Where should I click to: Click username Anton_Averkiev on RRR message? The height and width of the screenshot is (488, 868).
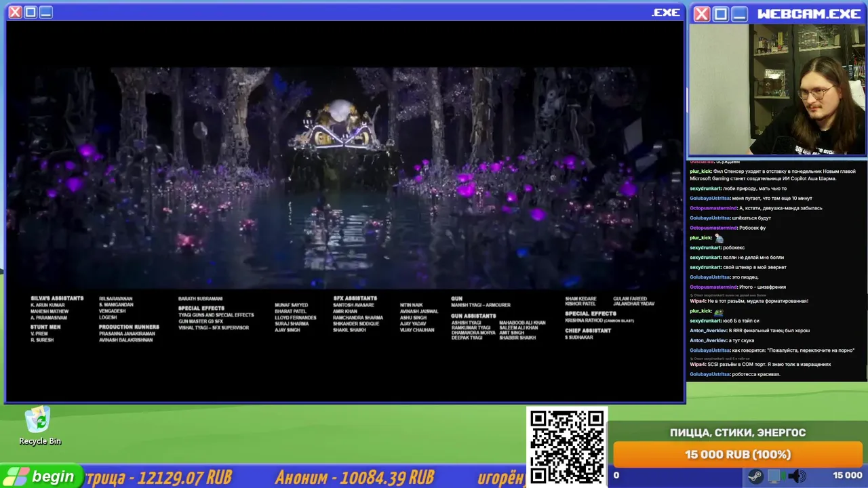pyautogui.click(x=709, y=331)
